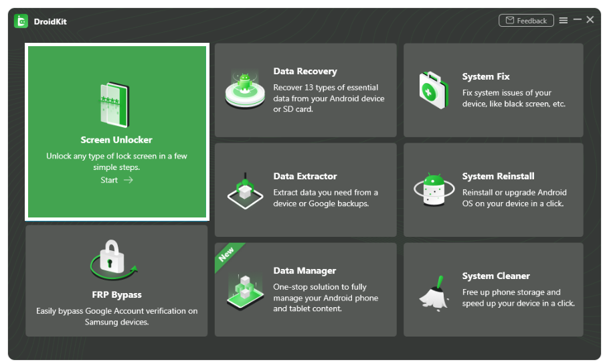Select the Screen Unlocker title

tap(116, 140)
